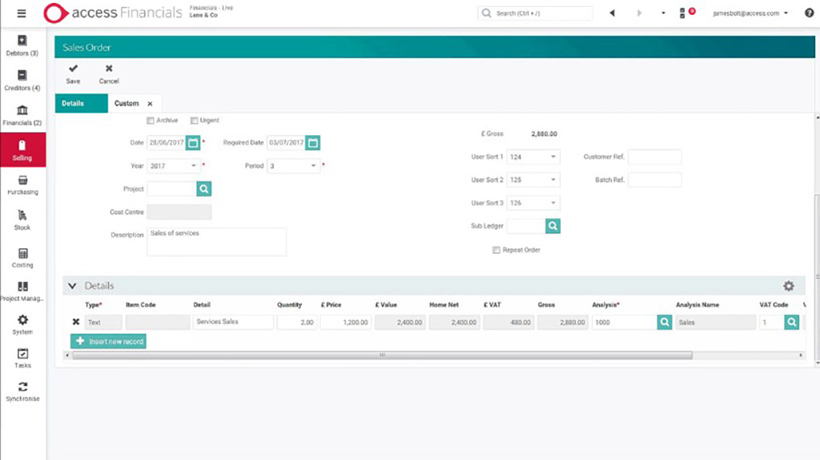Click the Home Net column header
Viewport: 820px width, 460px height.
click(443, 305)
